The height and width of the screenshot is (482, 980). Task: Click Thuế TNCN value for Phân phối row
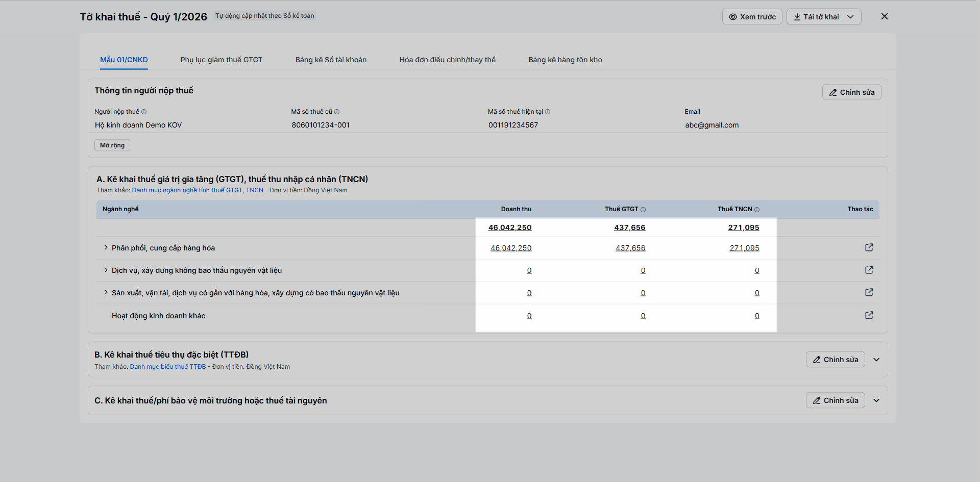(744, 248)
